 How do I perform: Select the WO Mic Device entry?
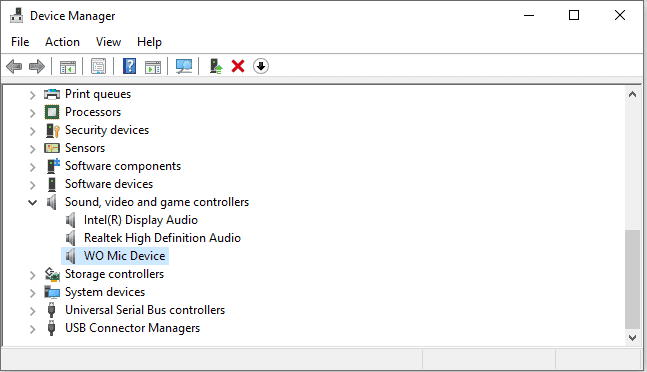click(125, 256)
